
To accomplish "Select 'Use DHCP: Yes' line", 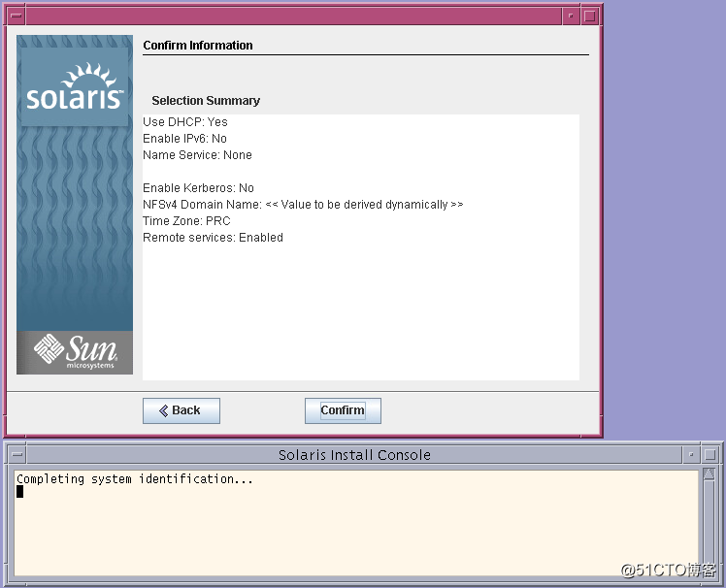I will tap(185, 121).
